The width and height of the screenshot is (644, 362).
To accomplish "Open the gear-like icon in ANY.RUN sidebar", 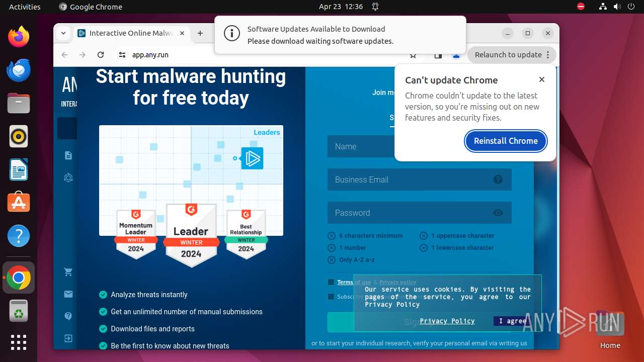I will [x=68, y=177].
